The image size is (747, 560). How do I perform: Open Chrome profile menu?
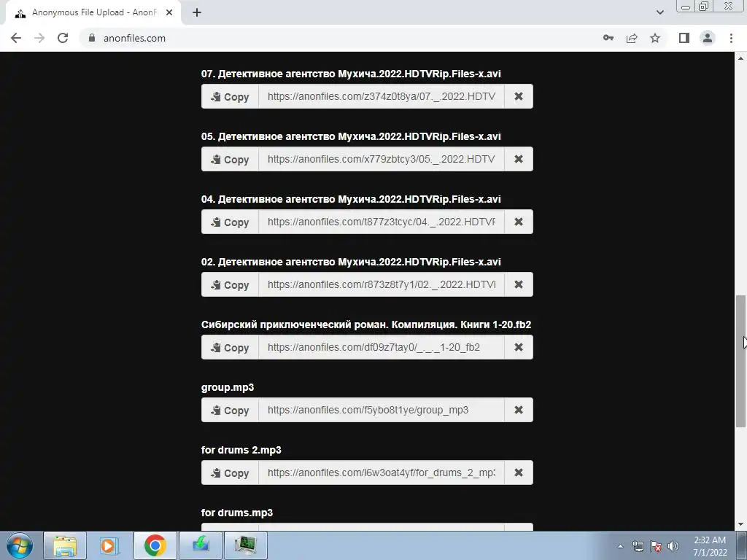[x=708, y=38]
